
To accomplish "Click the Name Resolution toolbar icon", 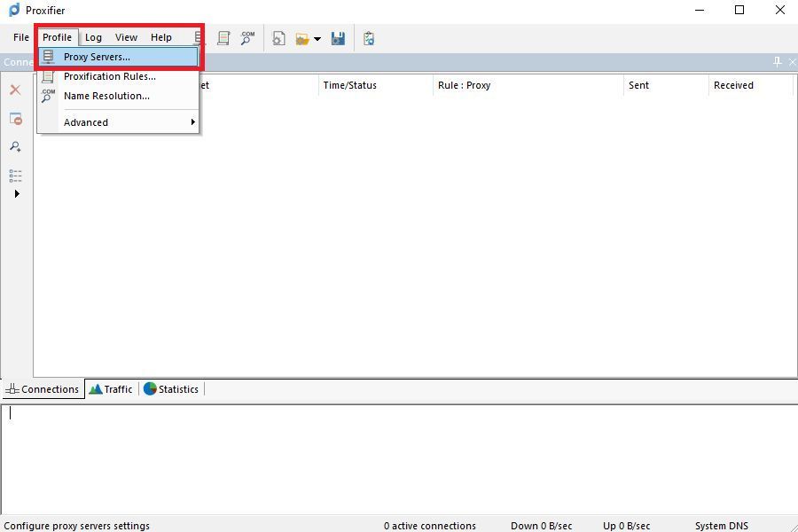I will pyautogui.click(x=247, y=37).
